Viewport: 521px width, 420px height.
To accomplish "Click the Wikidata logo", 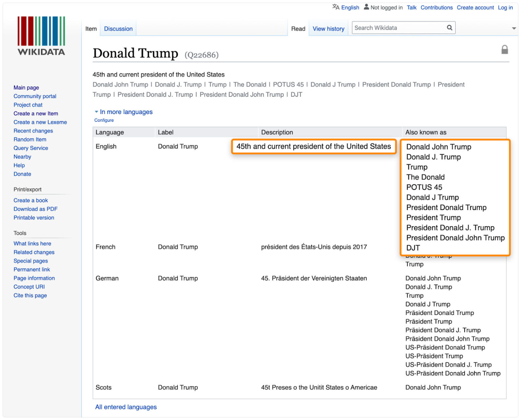I will (x=41, y=36).
